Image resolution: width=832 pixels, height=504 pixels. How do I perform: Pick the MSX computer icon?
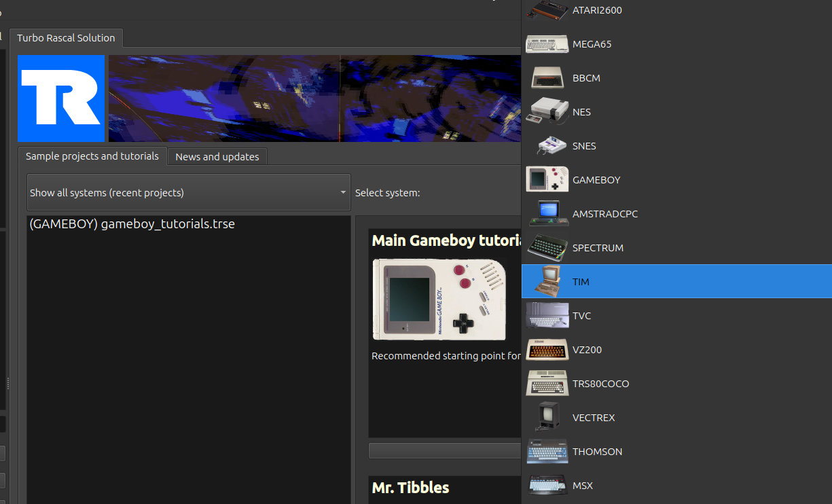(x=547, y=485)
